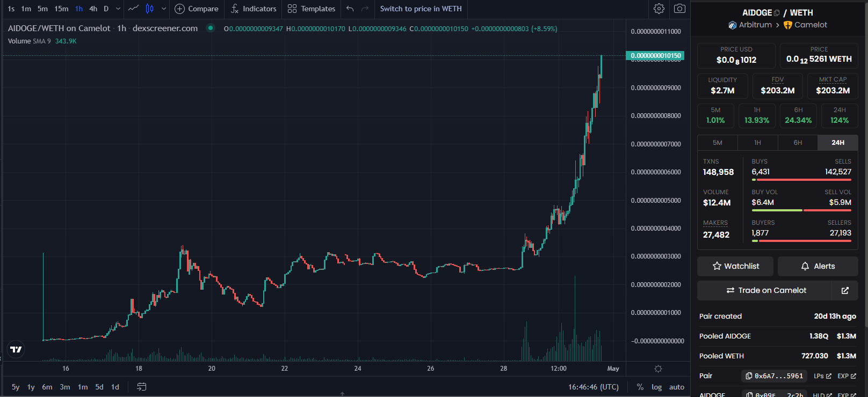Screen dimensions: 868x397
Task: Copy pair address 0x6A7...5961
Action: point(774,376)
